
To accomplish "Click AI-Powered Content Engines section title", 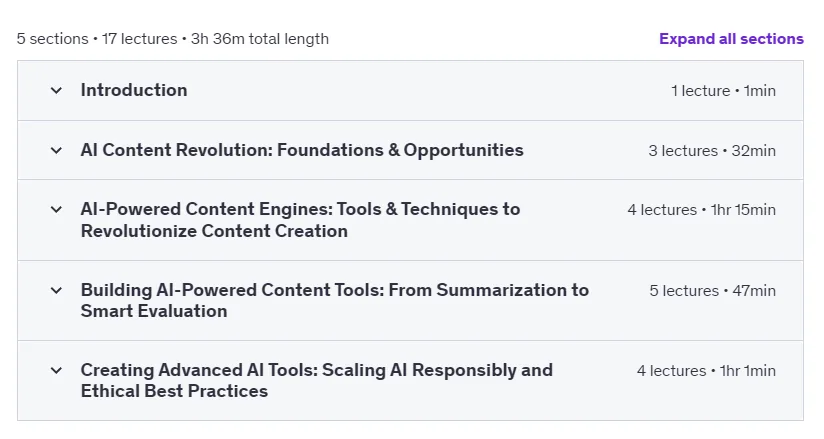I will click(x=300, y=220).
